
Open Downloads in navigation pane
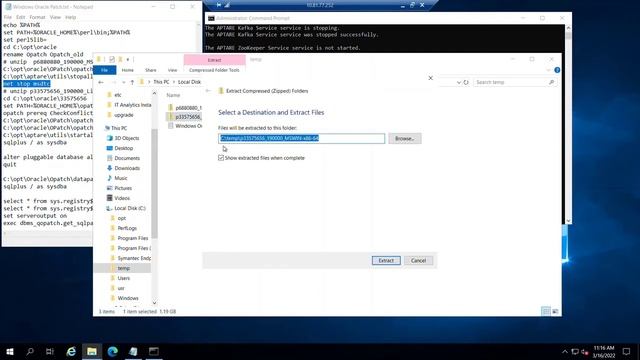pos(127,168)
